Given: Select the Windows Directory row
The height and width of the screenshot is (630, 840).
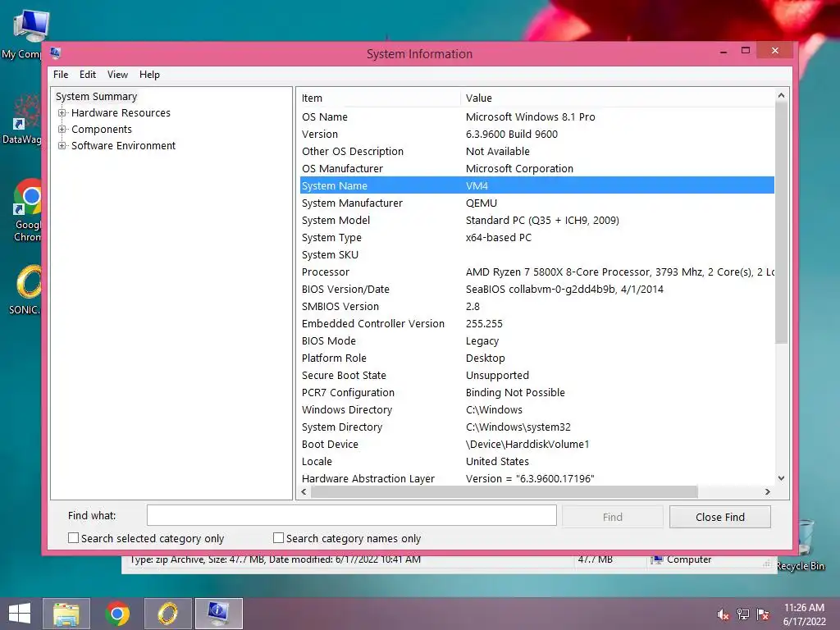Looking at the screenshot, I should click(536, 409).
